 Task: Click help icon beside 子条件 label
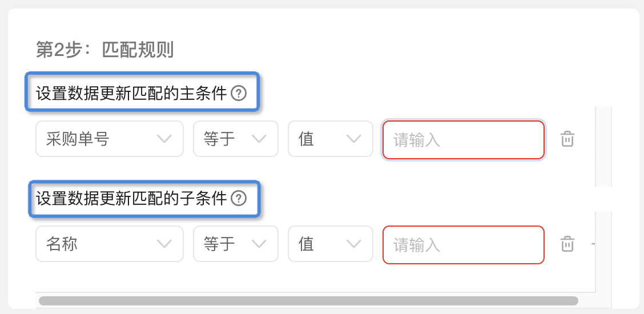pos(239,199)
